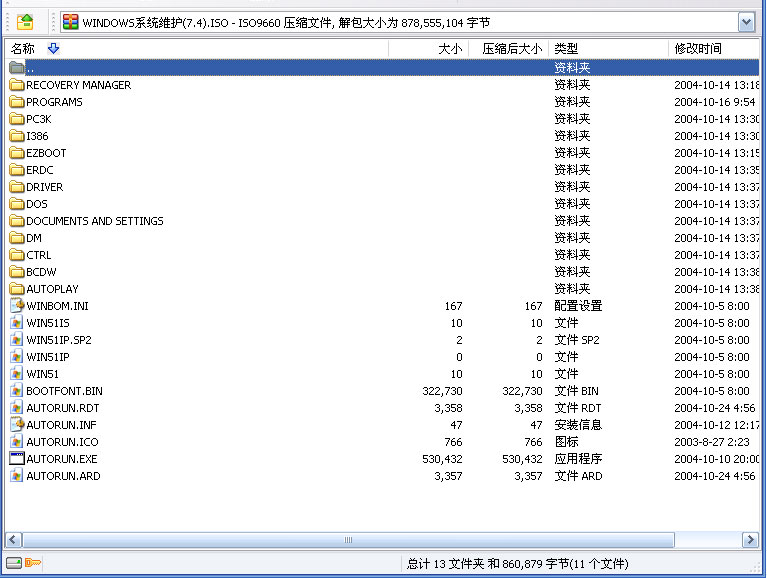Click the blue sort direction arrow

pyautogui.click(x=53, y=48)
